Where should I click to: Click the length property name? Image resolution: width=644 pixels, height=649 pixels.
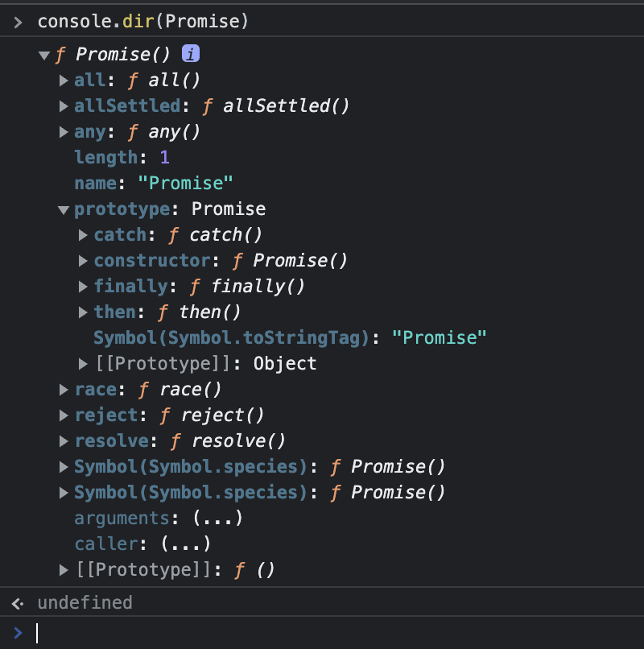point(106,158)
